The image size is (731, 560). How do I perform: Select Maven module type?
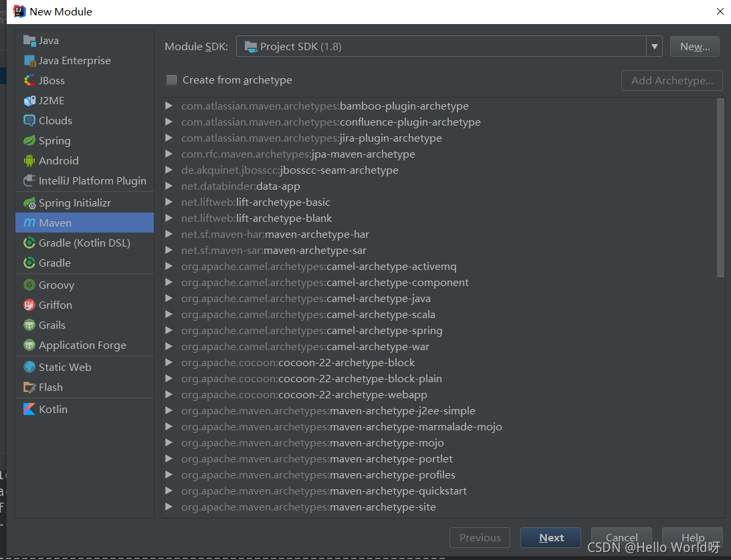84,223
